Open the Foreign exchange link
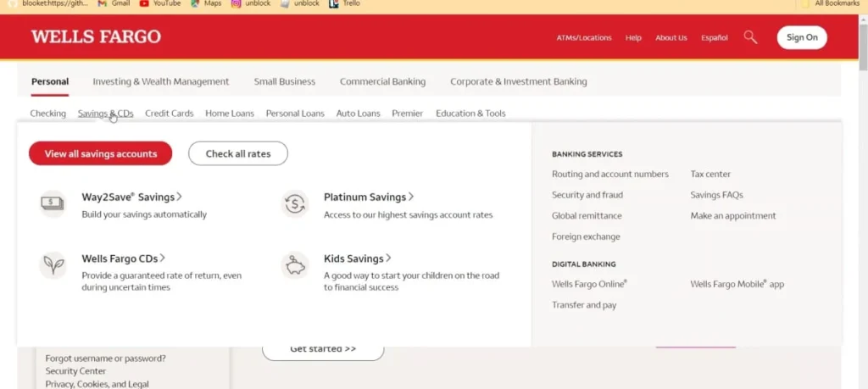 pos(586,236)
